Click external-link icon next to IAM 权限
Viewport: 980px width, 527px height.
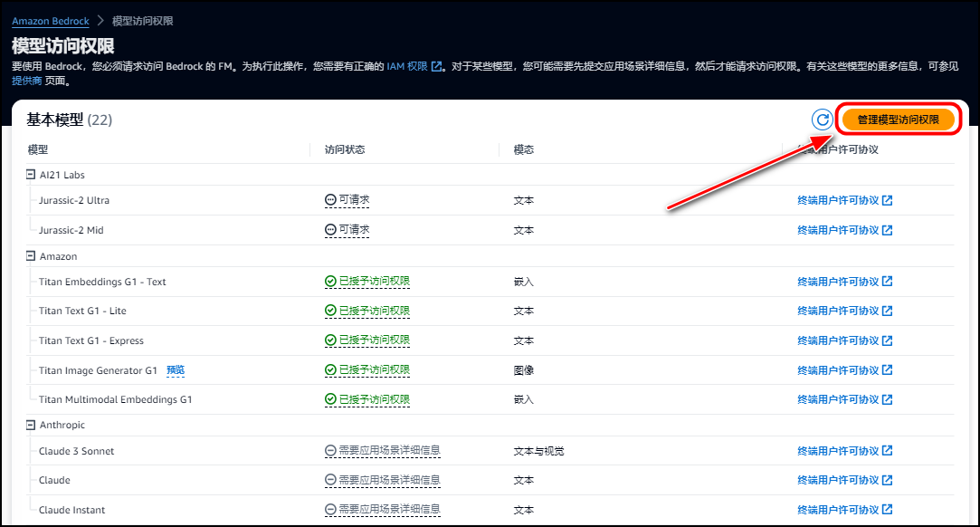437,66
